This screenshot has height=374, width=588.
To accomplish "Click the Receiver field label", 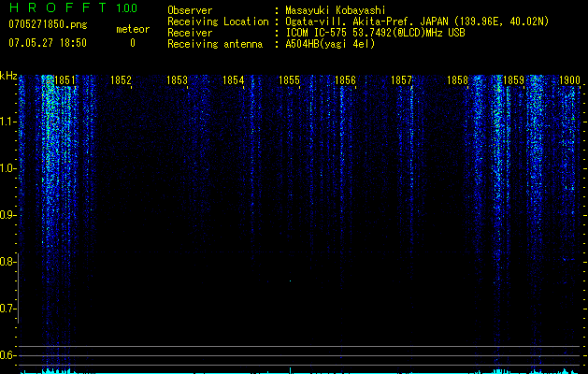I will tap(190, 33).
